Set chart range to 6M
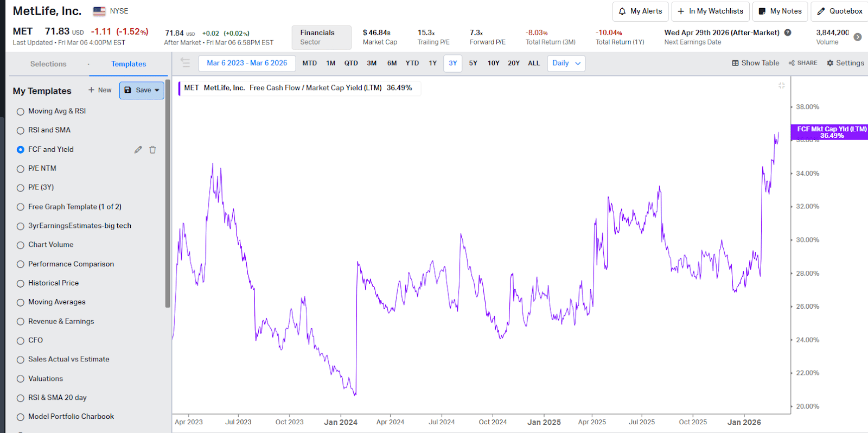Screen dimensions: 868x433 pyautogui.click(x=392, y=63)
